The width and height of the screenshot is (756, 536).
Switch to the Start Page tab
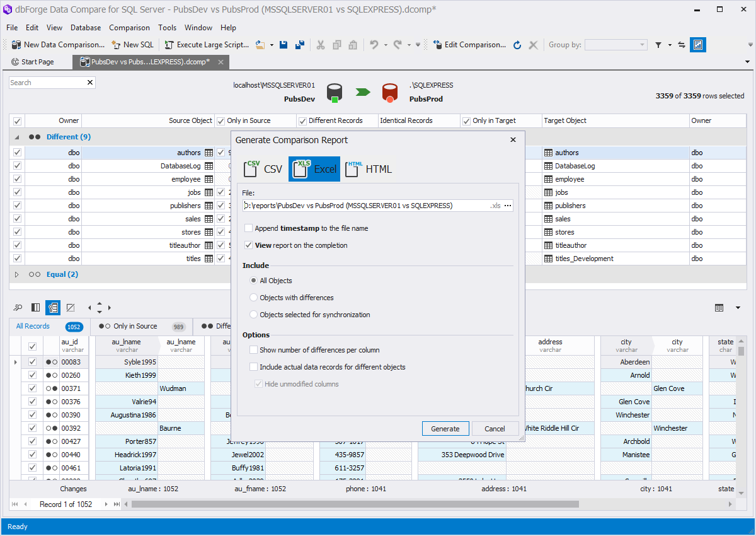tap(37, 62)
